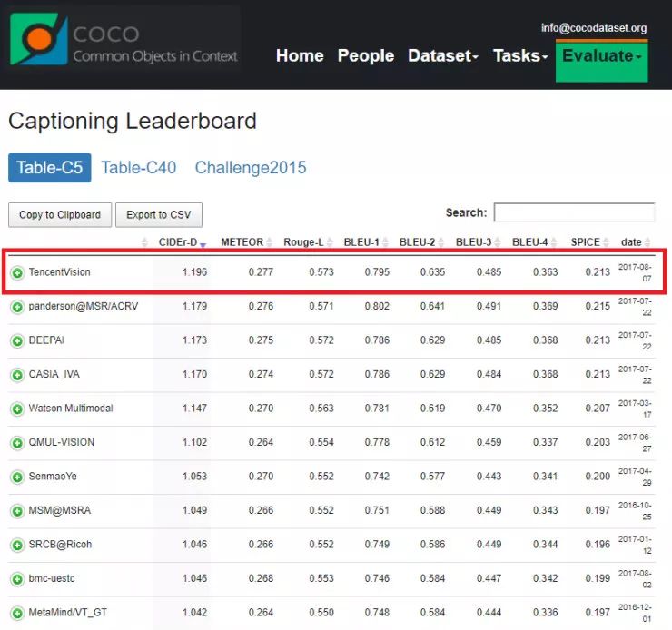Click the DEEPAI team name
Image resolution: width=672 pixels, height=630 pixels.
[46, 340]
